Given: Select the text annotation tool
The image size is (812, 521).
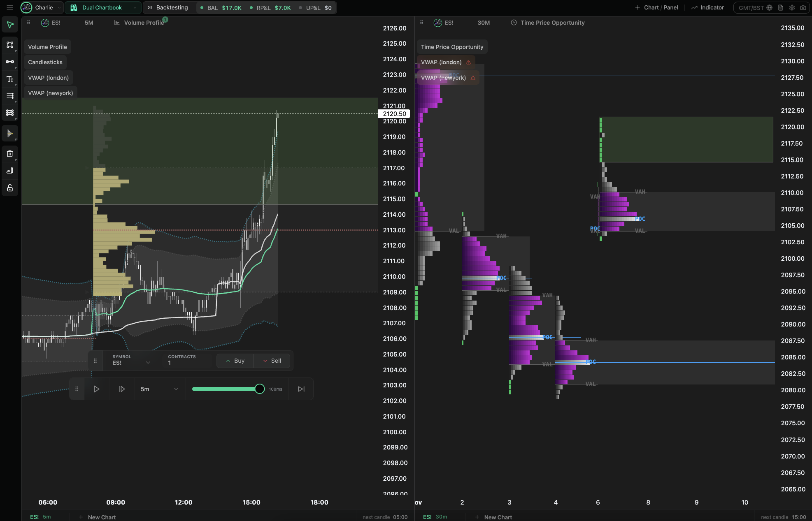Looking at the screenshot, I should pyautogui.click(x=10, y=79).
